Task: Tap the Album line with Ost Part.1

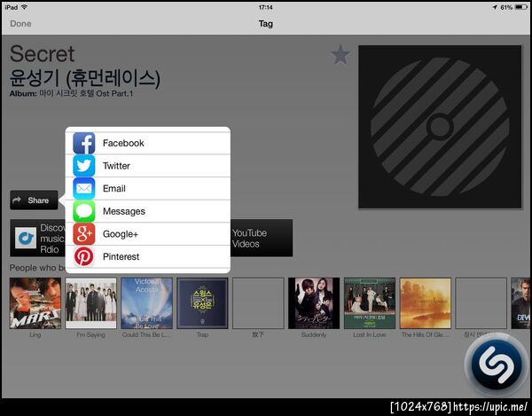Action: [x=71, y=93]
